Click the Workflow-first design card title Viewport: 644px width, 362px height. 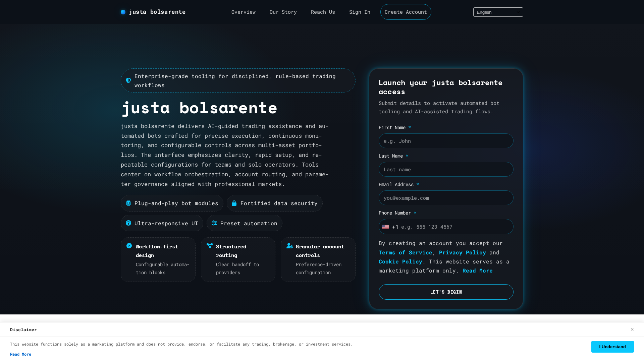coord(157,251)
